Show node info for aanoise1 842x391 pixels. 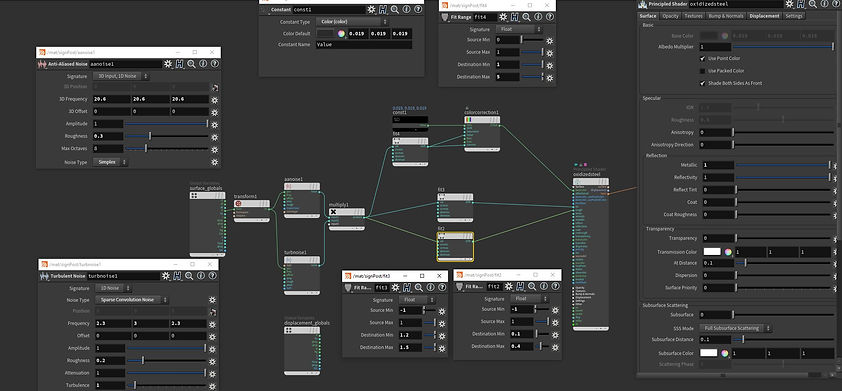click(x=203, y=64)
